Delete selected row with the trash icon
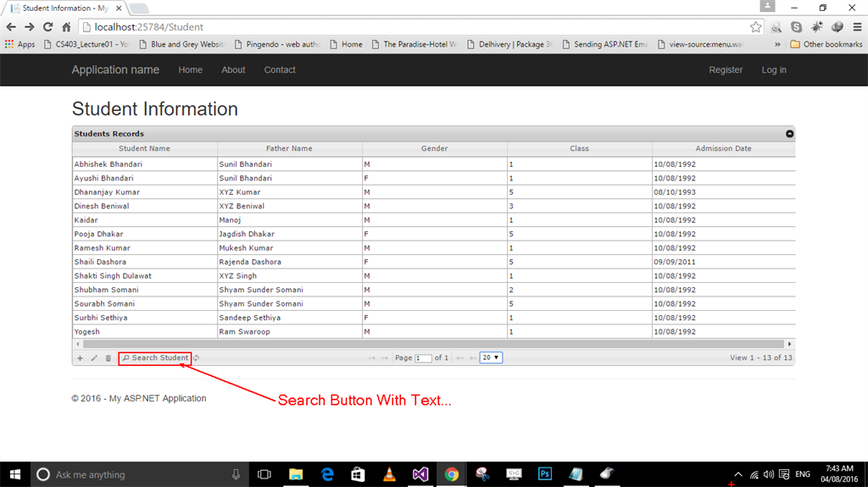Viewport: 868px width, 487px height. pyautogui.click(x=108, y=358)
